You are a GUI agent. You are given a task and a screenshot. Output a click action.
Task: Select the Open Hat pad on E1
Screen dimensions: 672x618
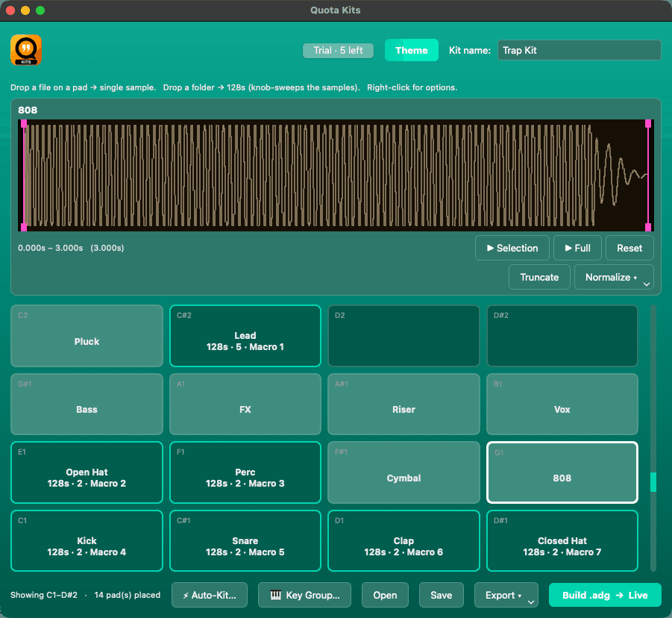(x=87, y=472)
